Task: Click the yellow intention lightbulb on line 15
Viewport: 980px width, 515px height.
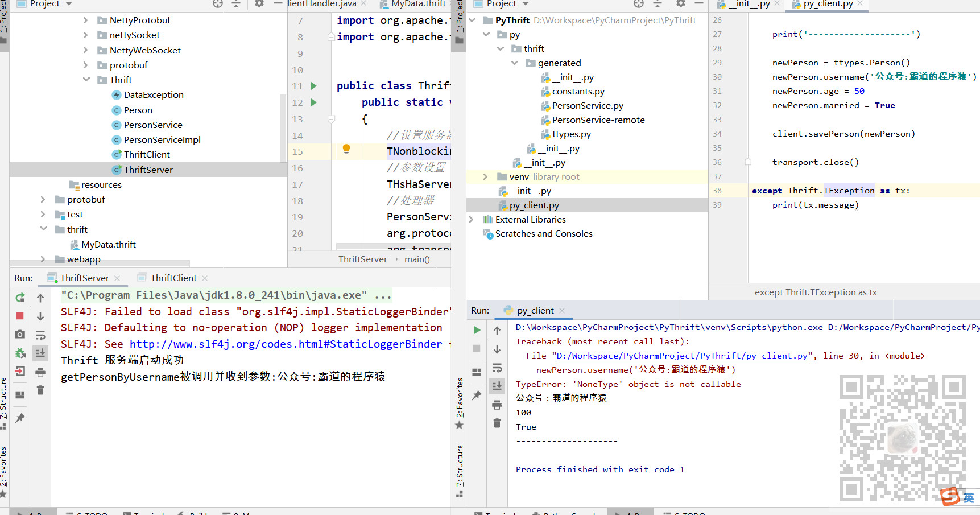Action: 346,150
